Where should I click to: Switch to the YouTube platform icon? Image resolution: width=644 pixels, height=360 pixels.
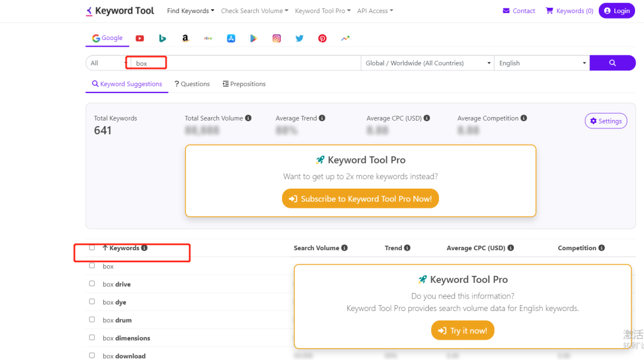coord(140,38)
